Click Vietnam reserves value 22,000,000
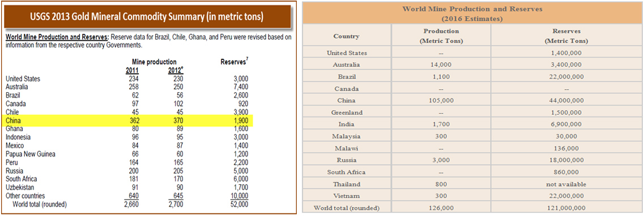The height and width of the screenshot is (216, 644). point(566,196)
